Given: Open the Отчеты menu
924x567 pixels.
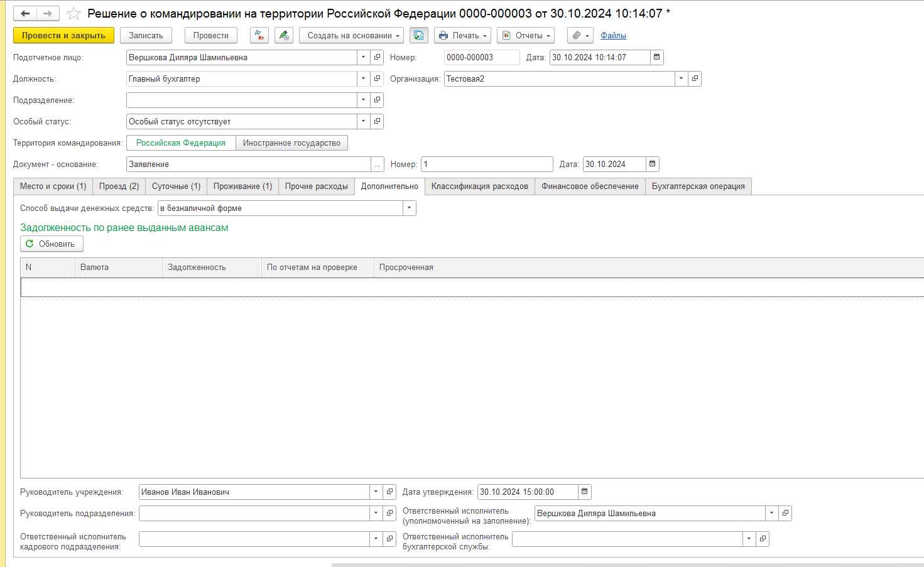Looking at the screenshot, I should [525, 35].
